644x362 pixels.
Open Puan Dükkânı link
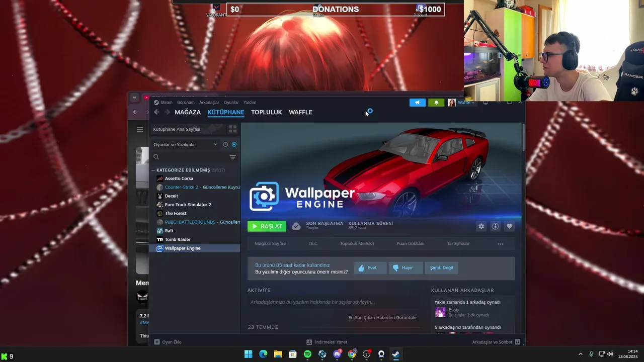point(411,244)
